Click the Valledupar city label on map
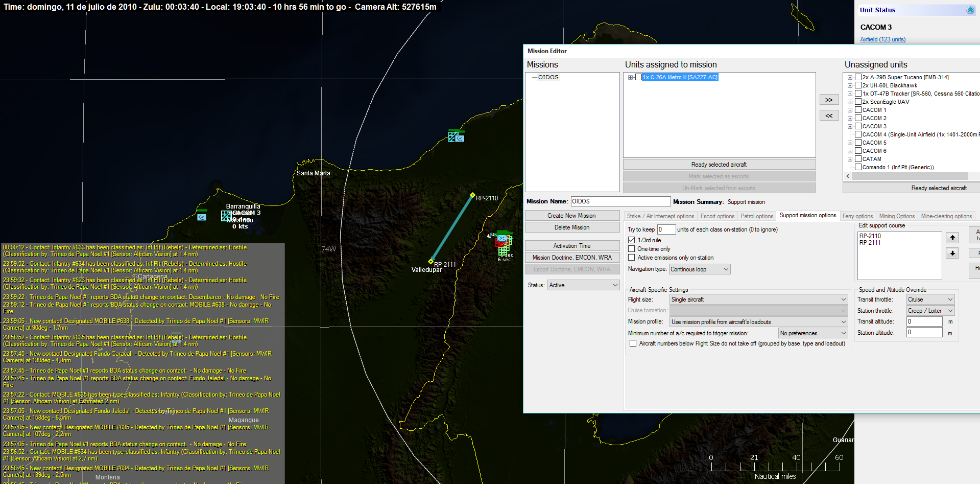 point(426,270)
